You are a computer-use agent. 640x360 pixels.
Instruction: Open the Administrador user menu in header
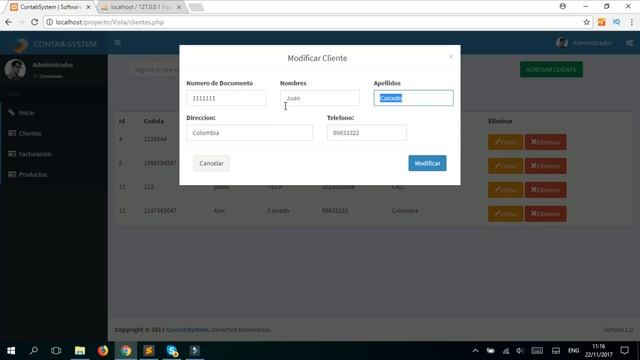(x=584, y=43)
